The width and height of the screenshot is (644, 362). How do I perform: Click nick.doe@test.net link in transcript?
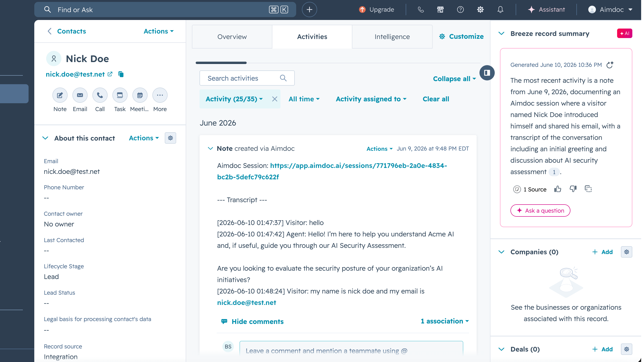tap(246, 303)
